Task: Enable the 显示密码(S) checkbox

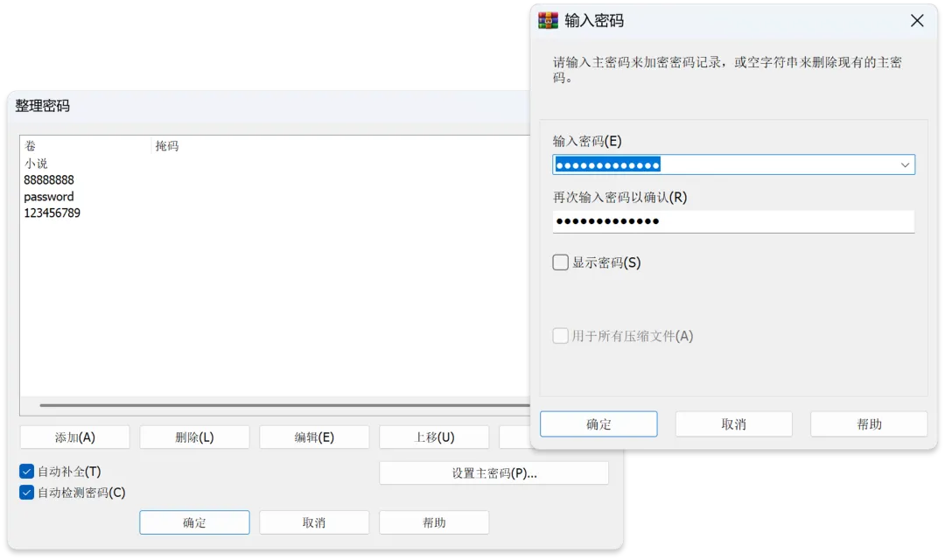Action: click(561, 262)
